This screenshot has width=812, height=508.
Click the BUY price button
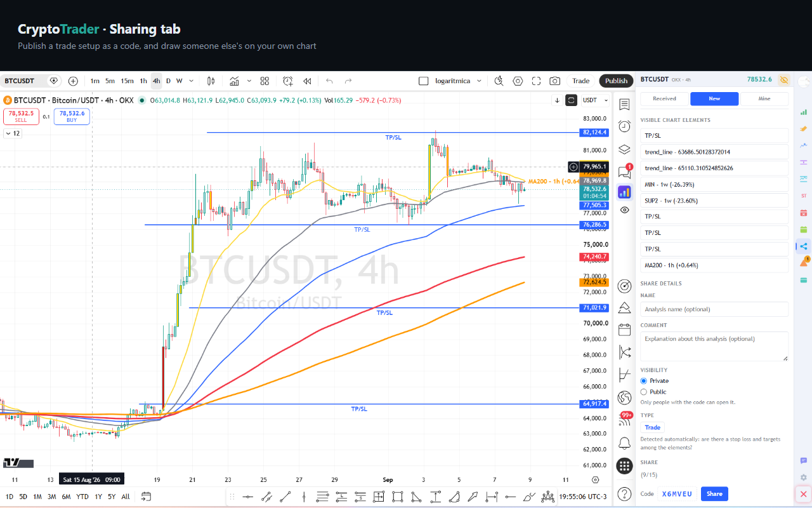coord(72,116)
